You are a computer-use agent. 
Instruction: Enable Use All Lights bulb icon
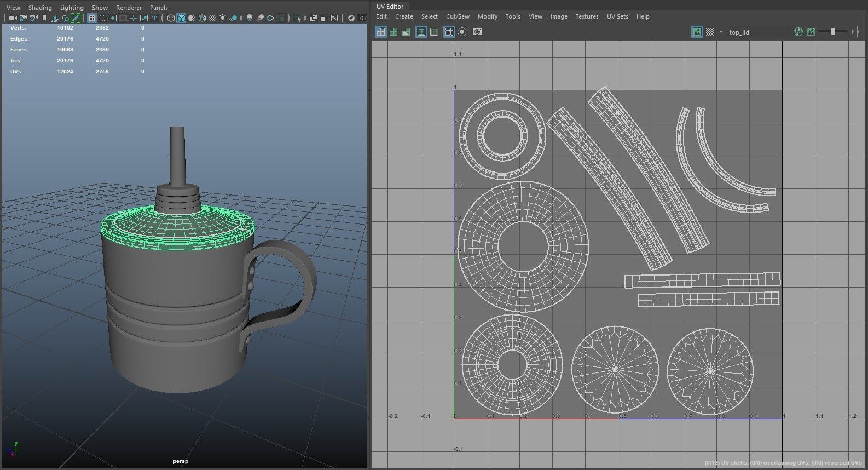point(223,18)
